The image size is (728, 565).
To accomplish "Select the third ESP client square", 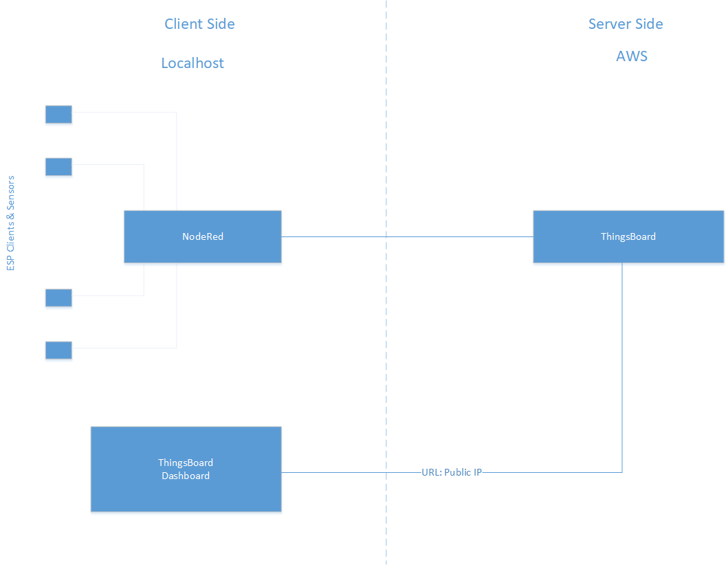I will [58, 298].
